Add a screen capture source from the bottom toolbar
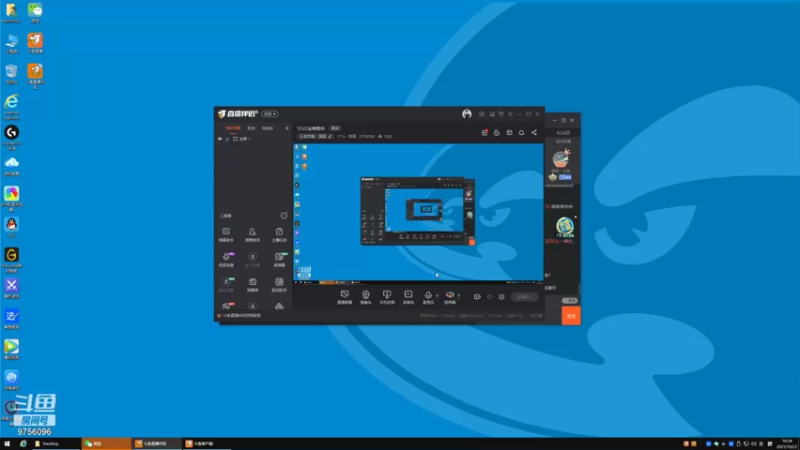The image size is (800, 450). [344, 297]
